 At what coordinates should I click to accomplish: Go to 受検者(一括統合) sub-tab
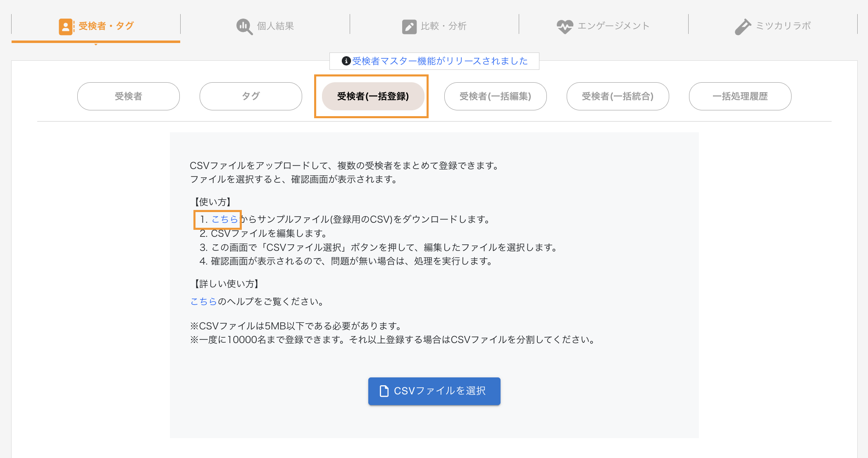pos(618,96)
